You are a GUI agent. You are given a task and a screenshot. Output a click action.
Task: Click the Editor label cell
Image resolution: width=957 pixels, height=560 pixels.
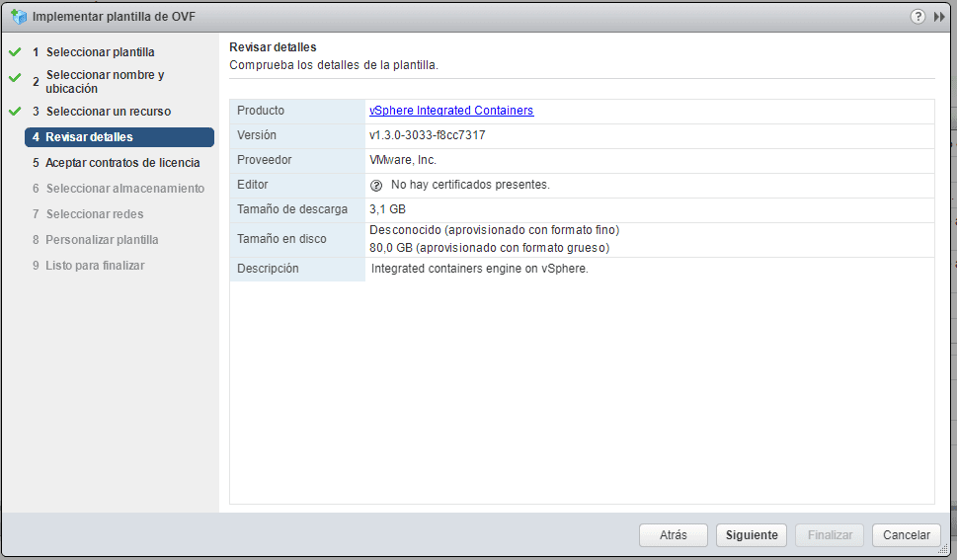point(297,185)
